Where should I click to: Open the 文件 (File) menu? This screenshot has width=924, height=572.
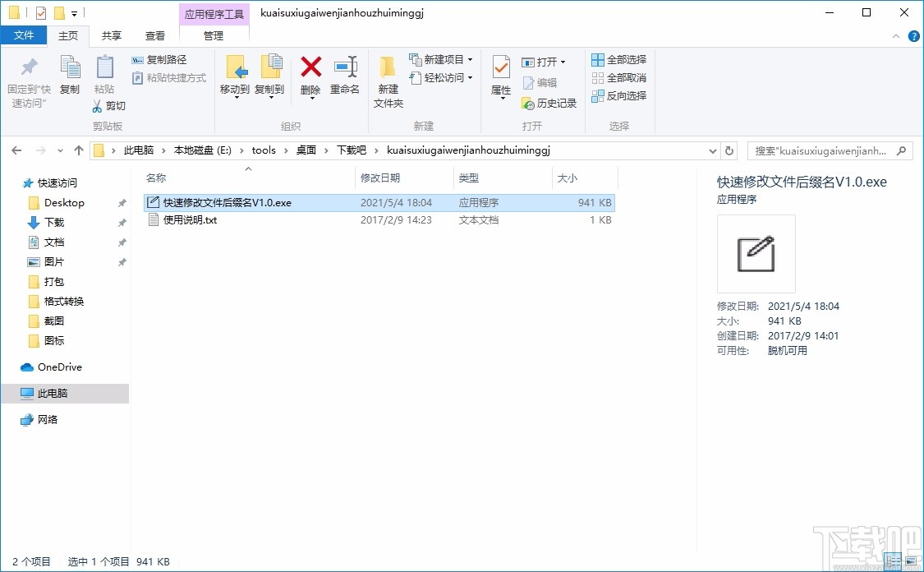coord(25,35)
